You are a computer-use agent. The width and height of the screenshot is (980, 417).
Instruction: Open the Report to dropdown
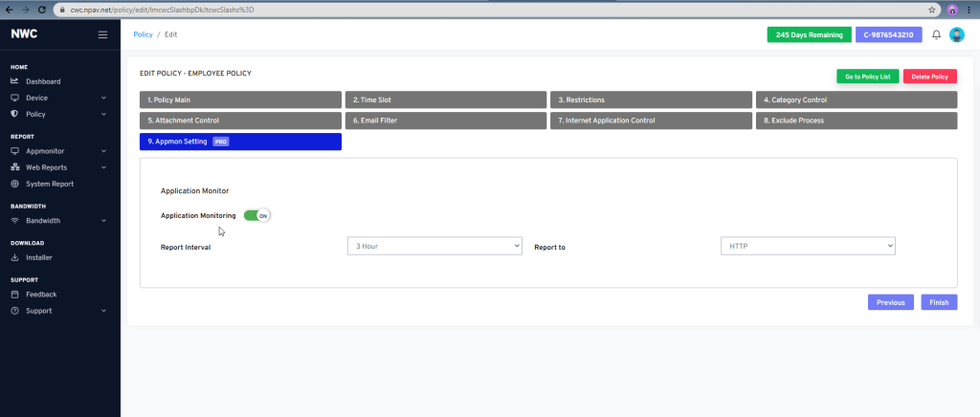(x=807, y=247)
